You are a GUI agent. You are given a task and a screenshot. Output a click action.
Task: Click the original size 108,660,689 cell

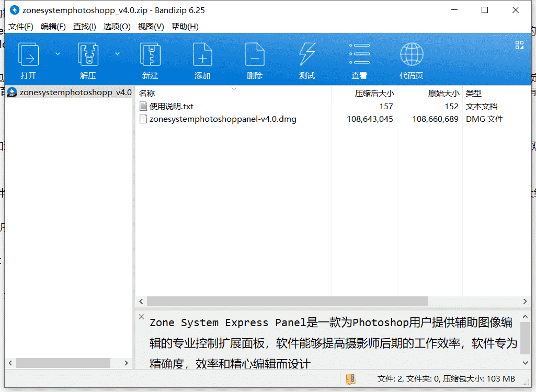tap(435, 119)
